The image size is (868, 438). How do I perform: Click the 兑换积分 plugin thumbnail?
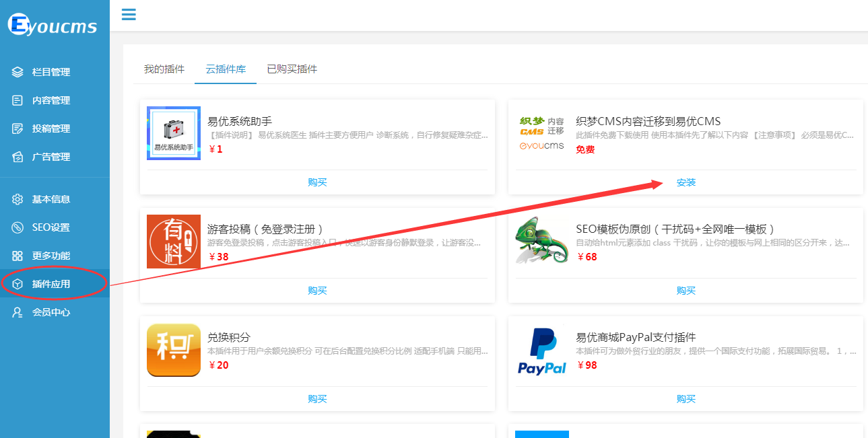coord(174,350)
